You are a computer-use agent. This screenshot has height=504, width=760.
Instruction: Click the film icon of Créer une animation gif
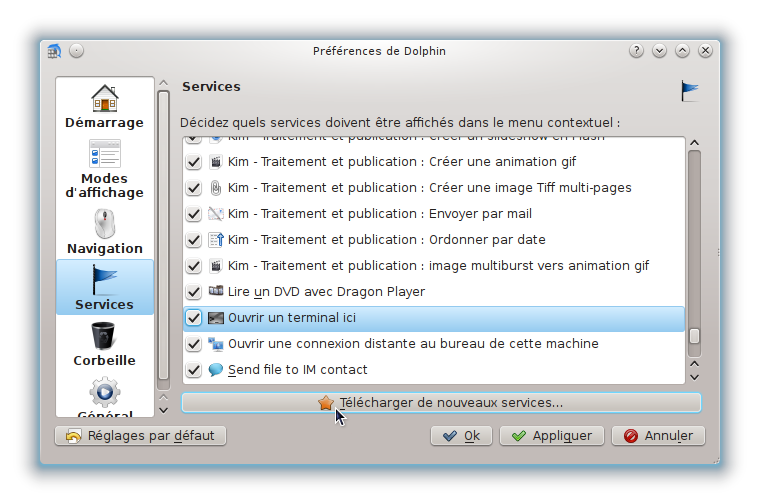(x=216, y=162)
